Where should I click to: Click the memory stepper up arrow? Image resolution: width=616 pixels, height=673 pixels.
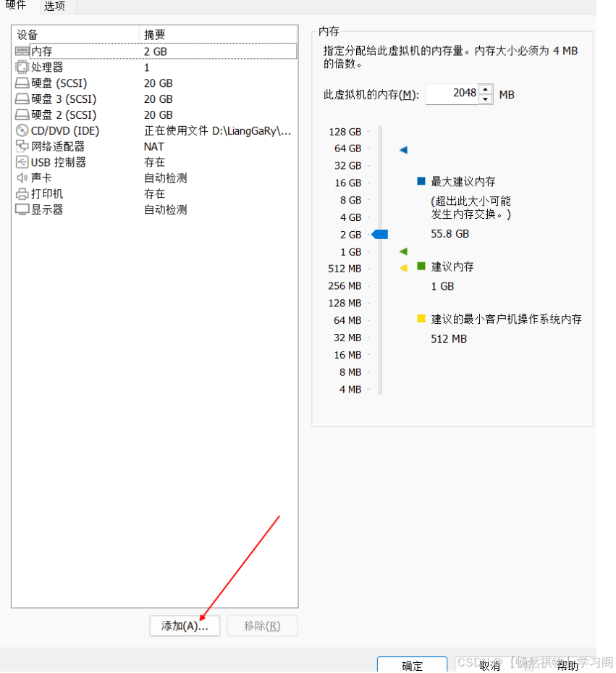(485, 88)
